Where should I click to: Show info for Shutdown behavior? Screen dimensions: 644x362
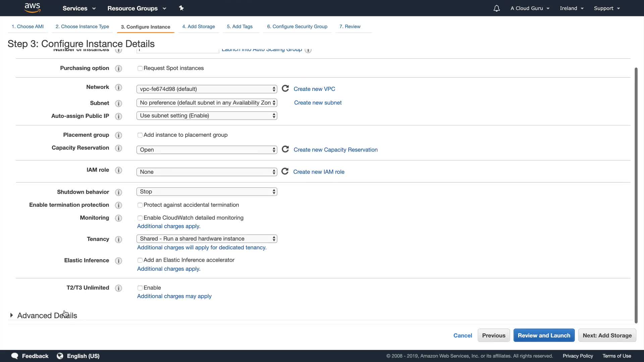point(118,192)
